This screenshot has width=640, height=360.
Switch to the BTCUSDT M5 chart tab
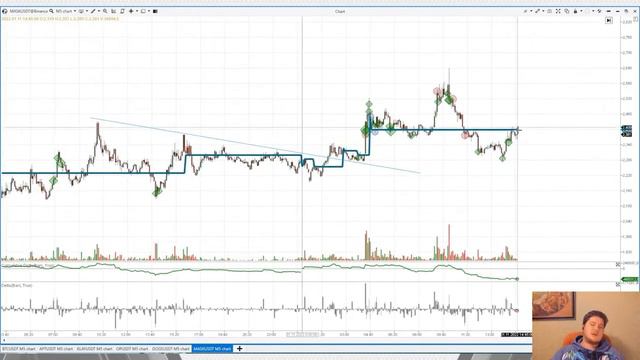pos(19,349)
